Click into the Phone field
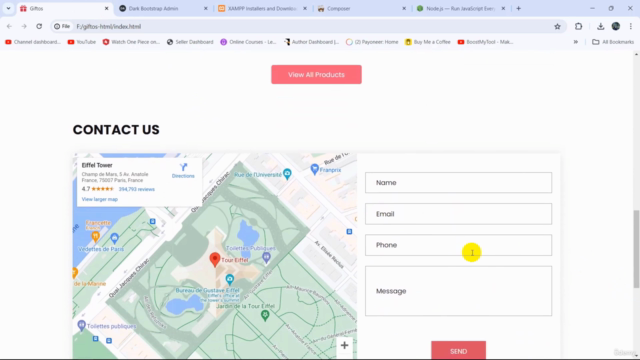Screen dimensions: 640x360 [x=458, y=245]
